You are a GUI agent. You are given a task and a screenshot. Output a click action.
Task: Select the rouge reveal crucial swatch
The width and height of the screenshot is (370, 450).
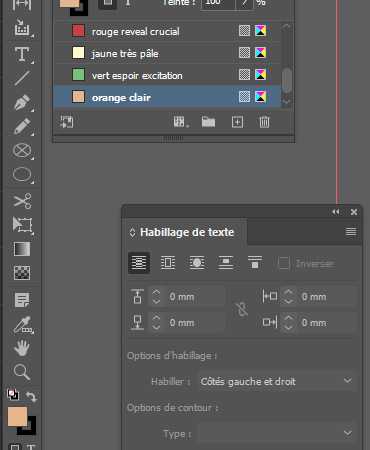[x=167, y=31]
